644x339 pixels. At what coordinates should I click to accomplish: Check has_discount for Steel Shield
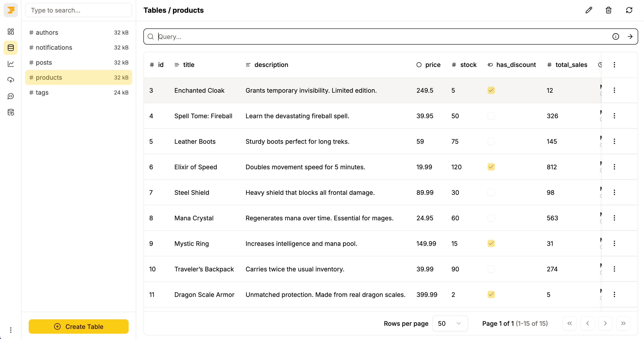point(491,192)
